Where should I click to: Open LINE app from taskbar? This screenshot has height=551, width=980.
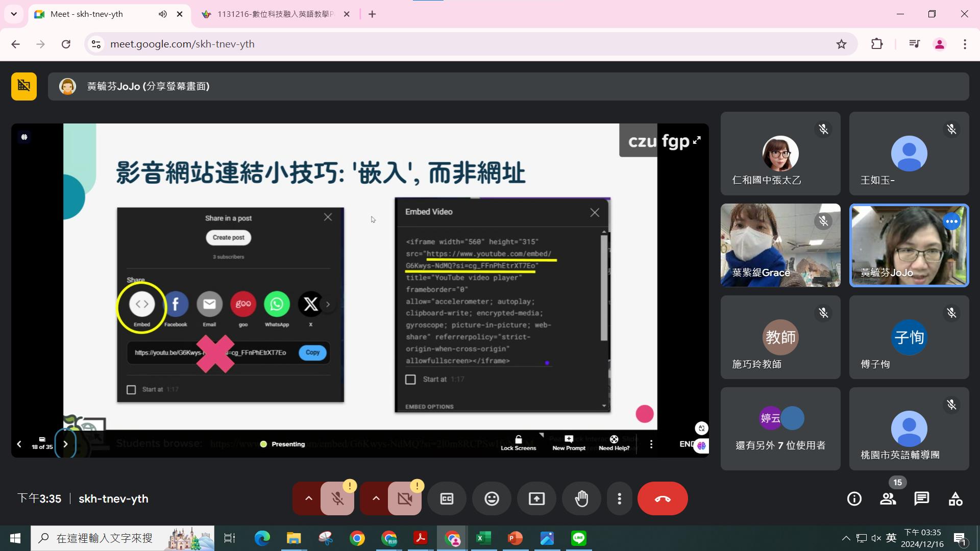(578, 538)
